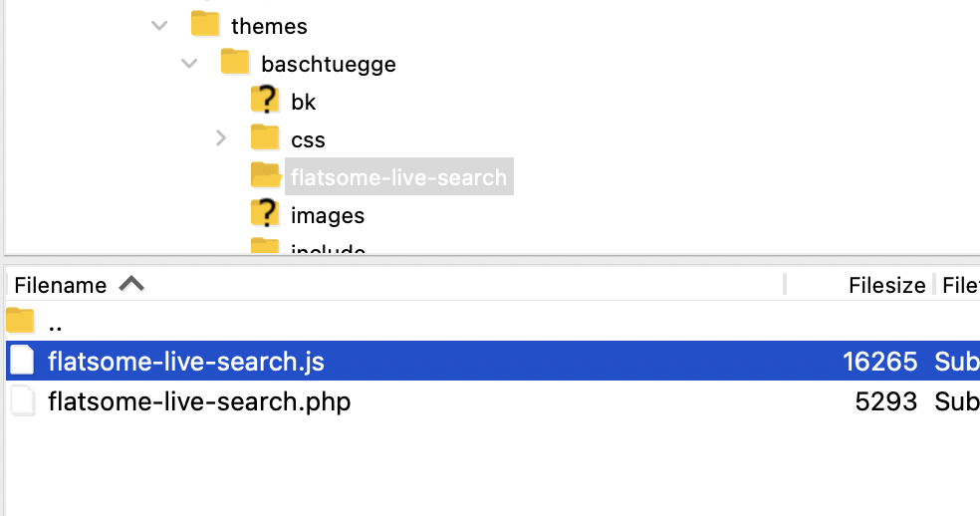Click the baschtuegge folder icon

coord(236,62)
